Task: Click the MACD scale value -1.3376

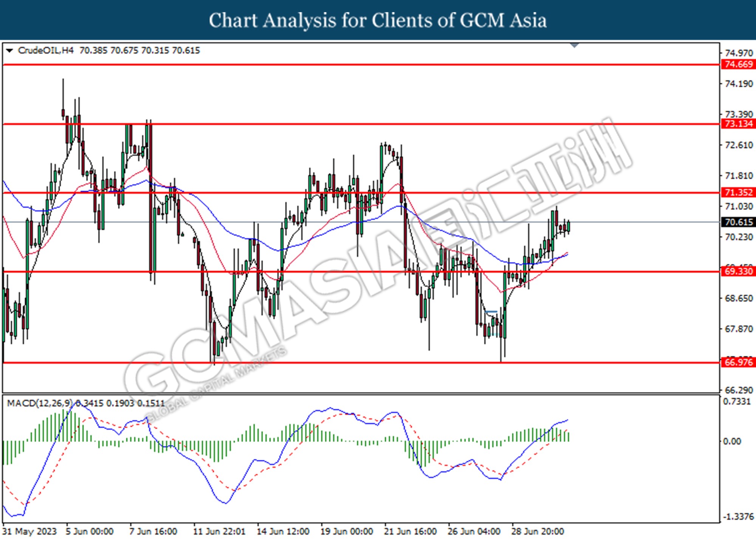Action: coord(738,517)
